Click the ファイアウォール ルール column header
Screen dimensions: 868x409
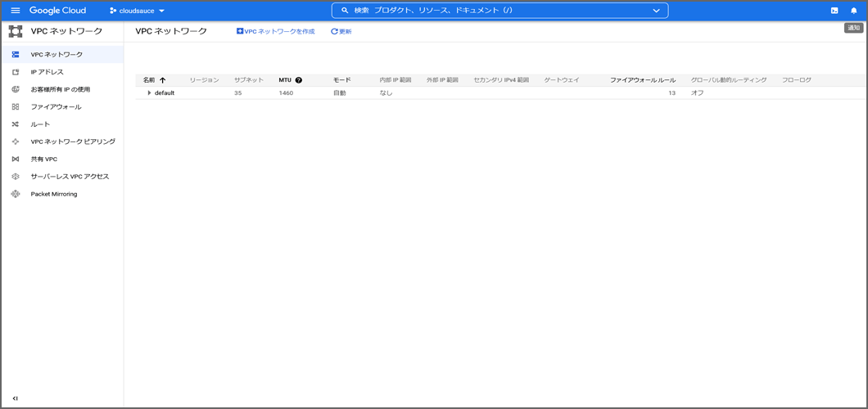click(643, 80)
